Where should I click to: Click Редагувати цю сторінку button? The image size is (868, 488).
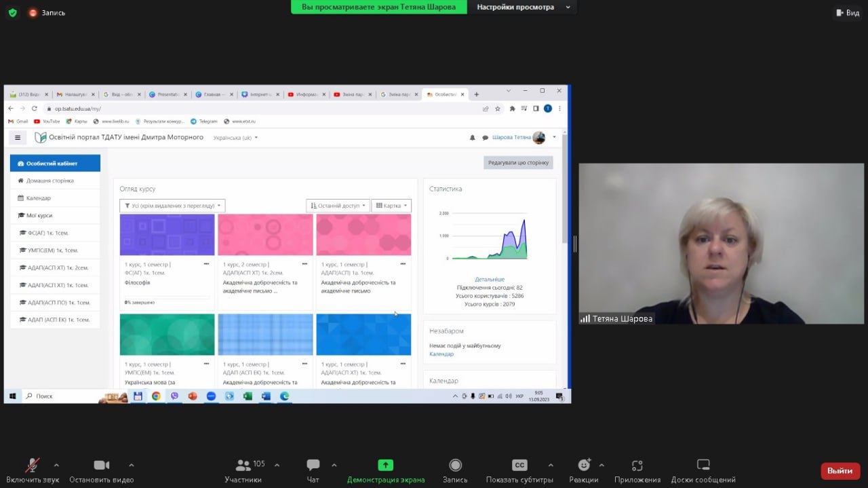518,163
